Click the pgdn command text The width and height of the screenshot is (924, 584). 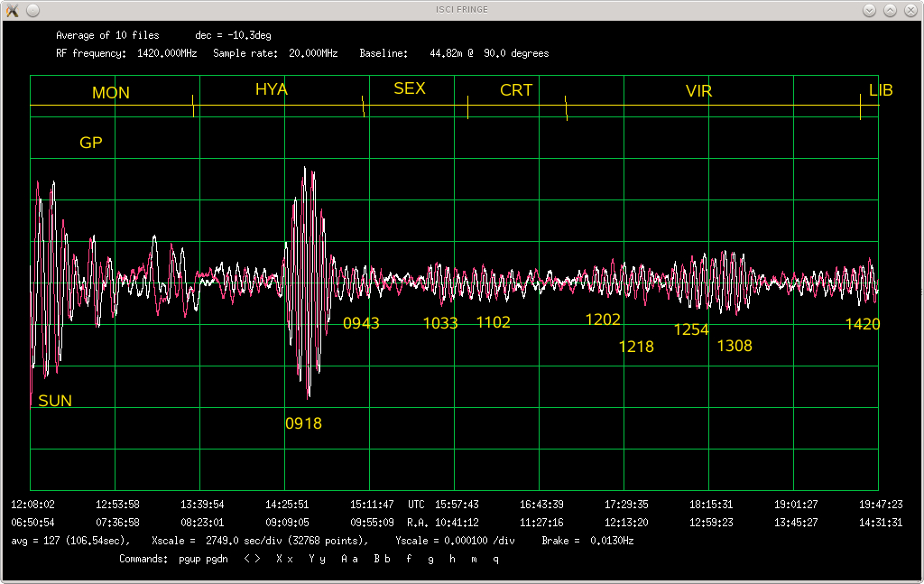(217, 560)
